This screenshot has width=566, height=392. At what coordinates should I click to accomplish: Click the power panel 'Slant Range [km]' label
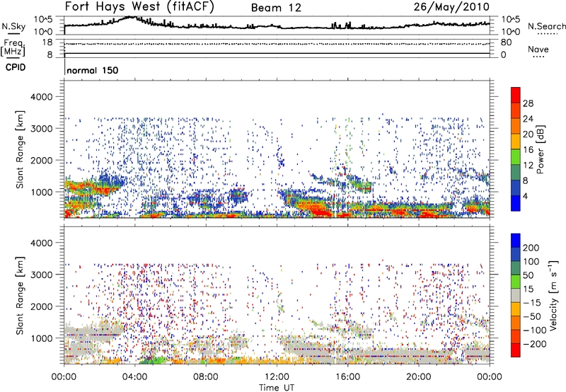pos(20,149)
